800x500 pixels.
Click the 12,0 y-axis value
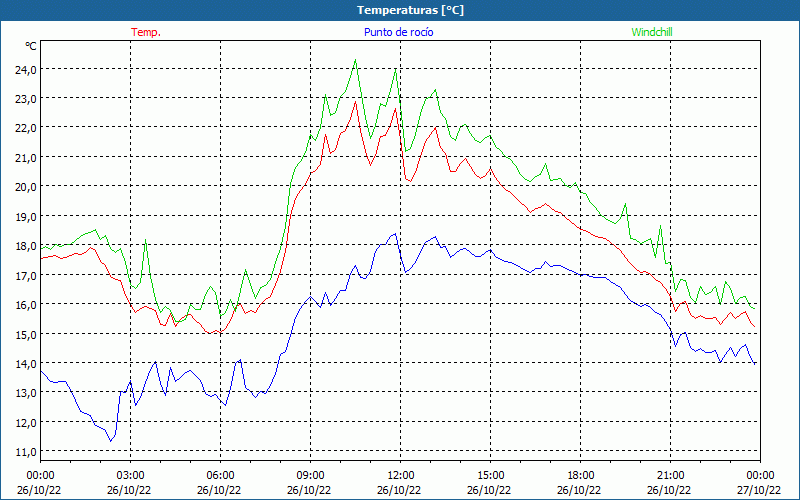coord(26,422)
